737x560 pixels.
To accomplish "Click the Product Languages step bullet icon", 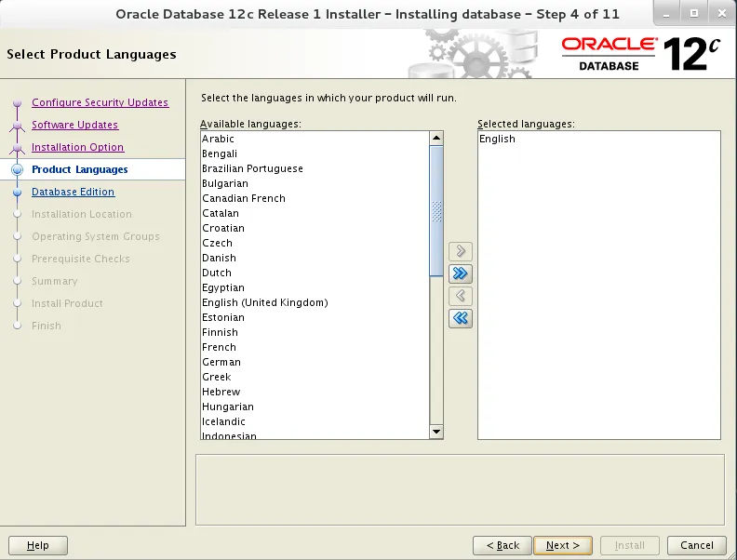I will pos(17,170).
